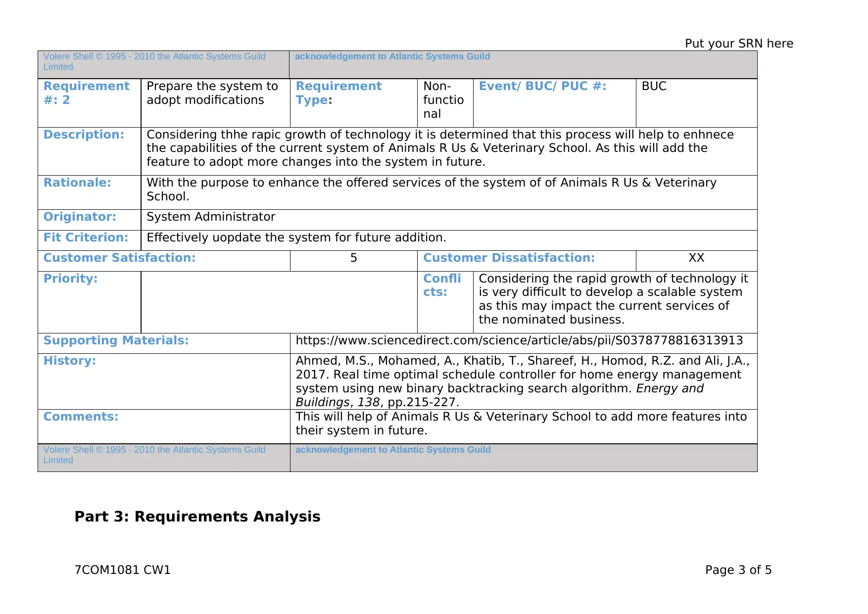Select the 'Rationale:' label

coord(77,183)
